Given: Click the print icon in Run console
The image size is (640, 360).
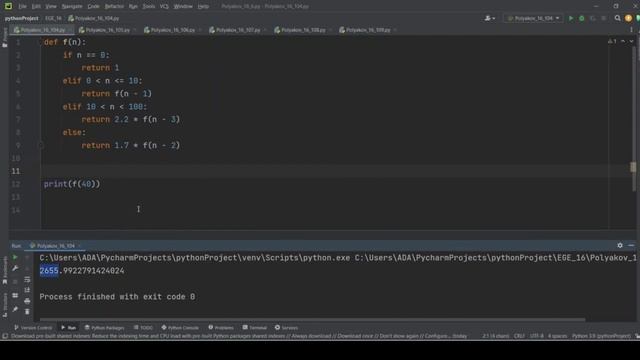Looking at the screenshot, I should [x=27, y=301].
